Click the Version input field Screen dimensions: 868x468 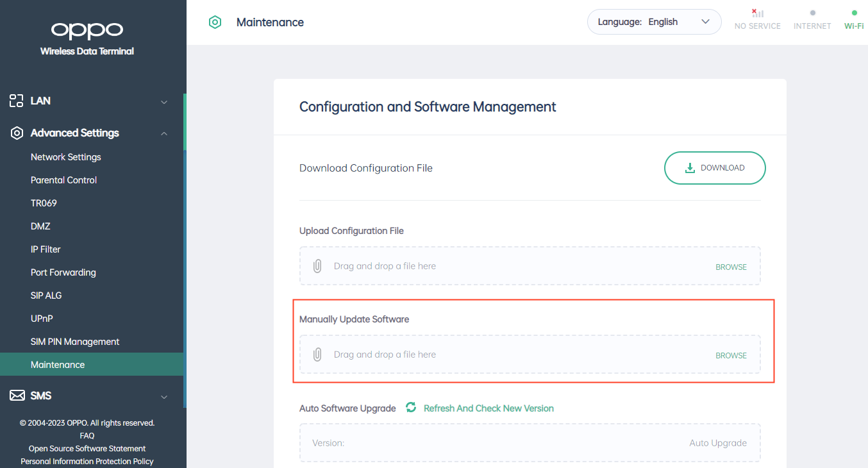pos(449,442)
